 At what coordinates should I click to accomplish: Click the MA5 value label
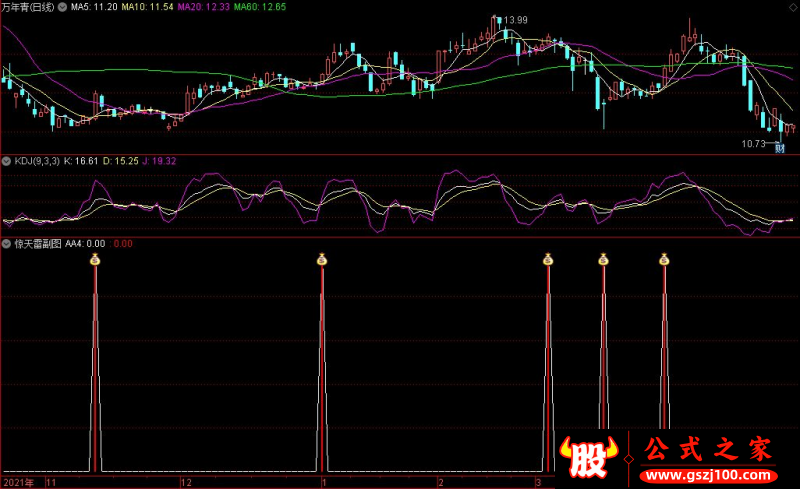pos(94,7)
